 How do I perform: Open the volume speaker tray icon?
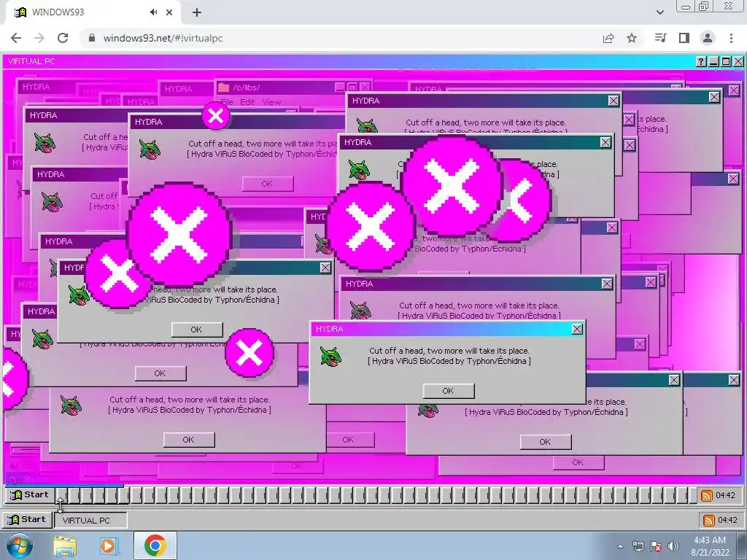tap(673, 546)
